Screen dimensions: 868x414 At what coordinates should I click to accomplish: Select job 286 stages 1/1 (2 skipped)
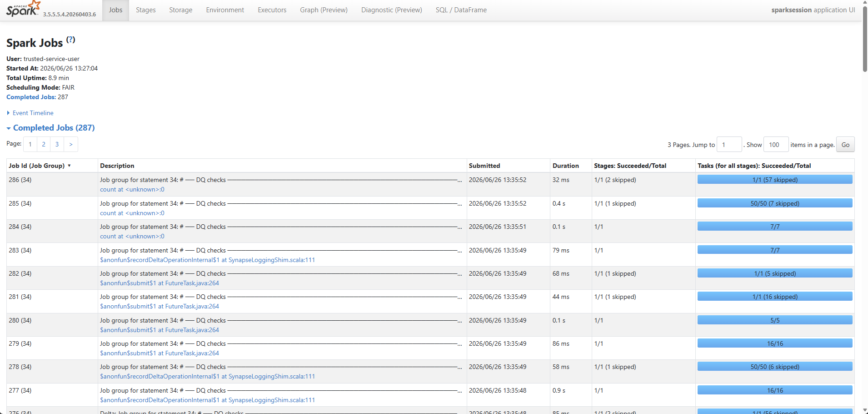615,180
